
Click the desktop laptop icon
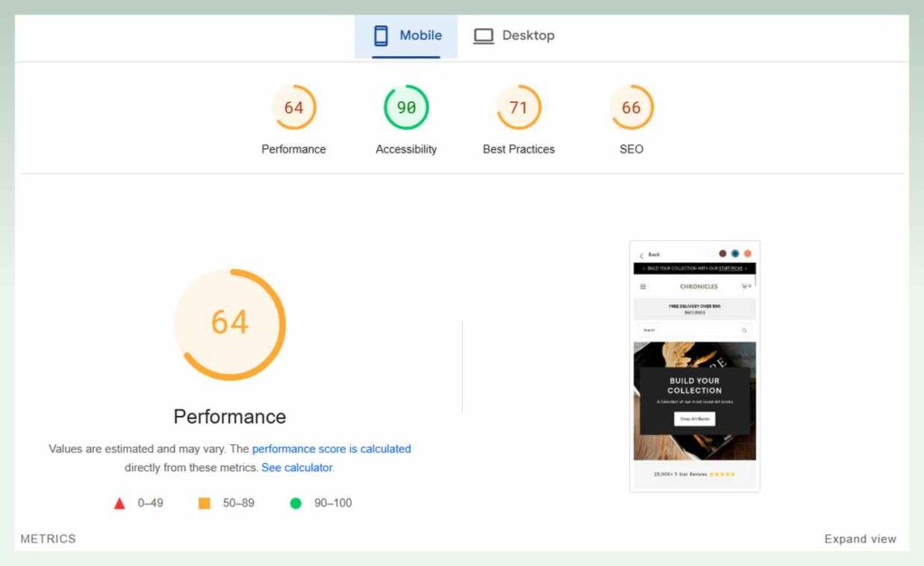[484, 36]
